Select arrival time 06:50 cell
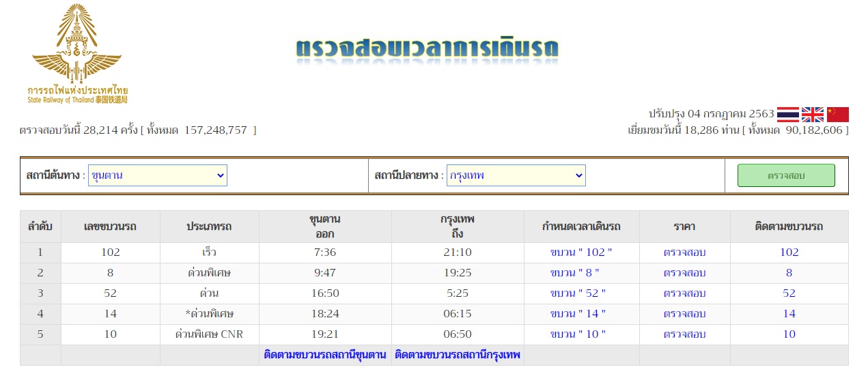Image resolution: width=868 pixels, height=376 pixels. point(458,334)
